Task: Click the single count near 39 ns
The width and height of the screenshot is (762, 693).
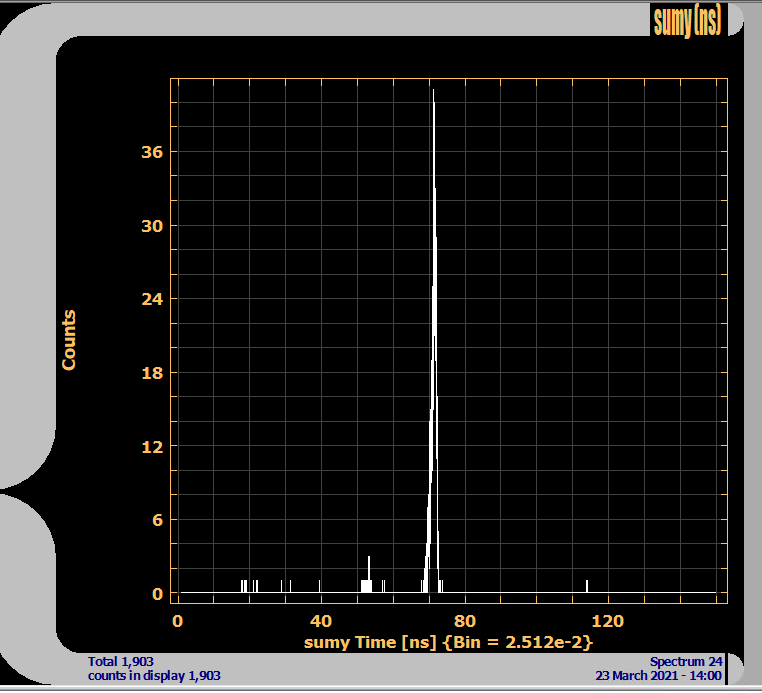Action: 319,585
